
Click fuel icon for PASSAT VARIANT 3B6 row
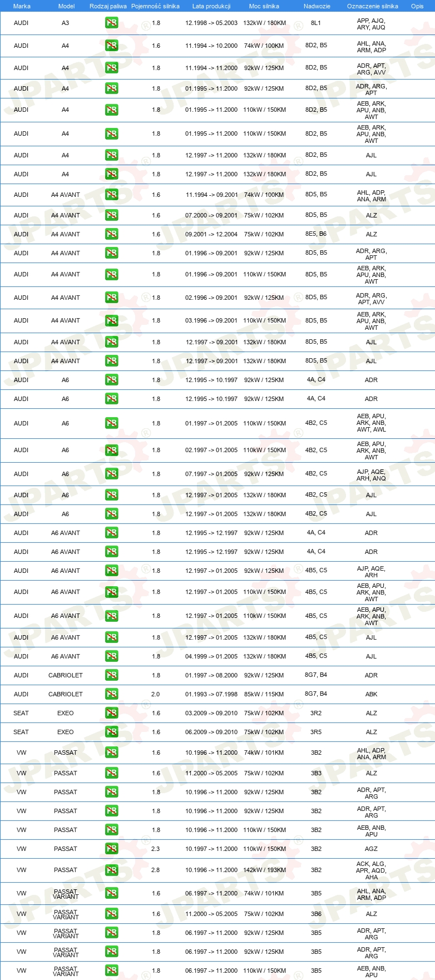(111, 914)
